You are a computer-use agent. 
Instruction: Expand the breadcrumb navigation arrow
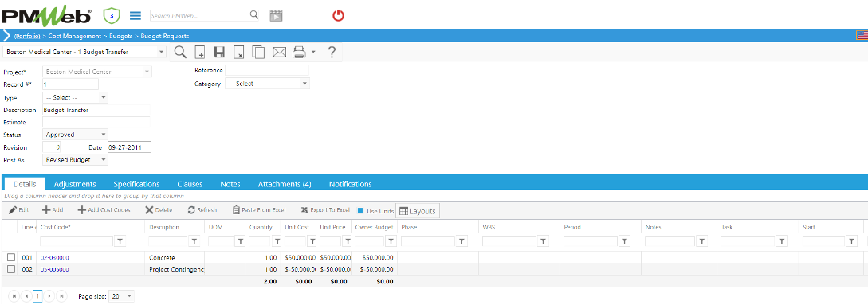click(6, 36)
